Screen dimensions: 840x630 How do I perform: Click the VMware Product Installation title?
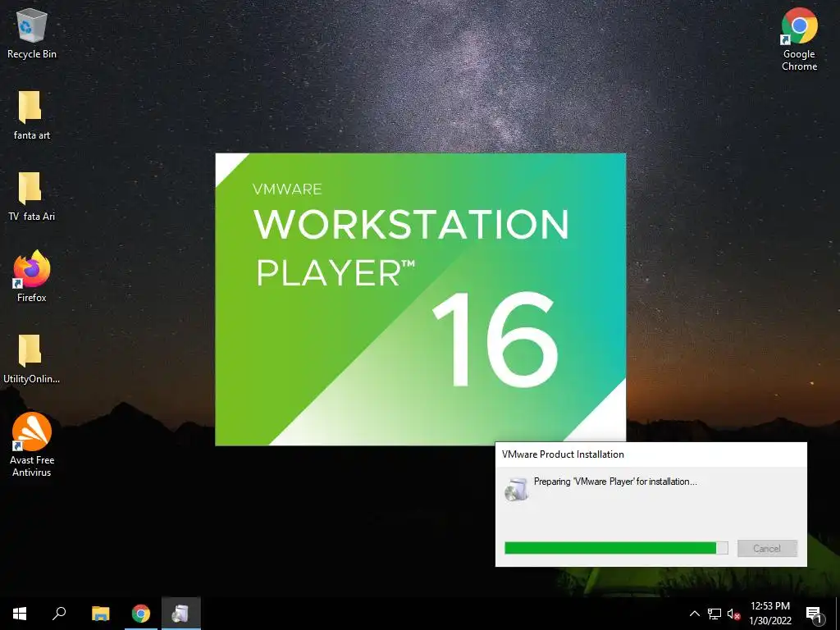pyautogui.click(x=563, y=454)
